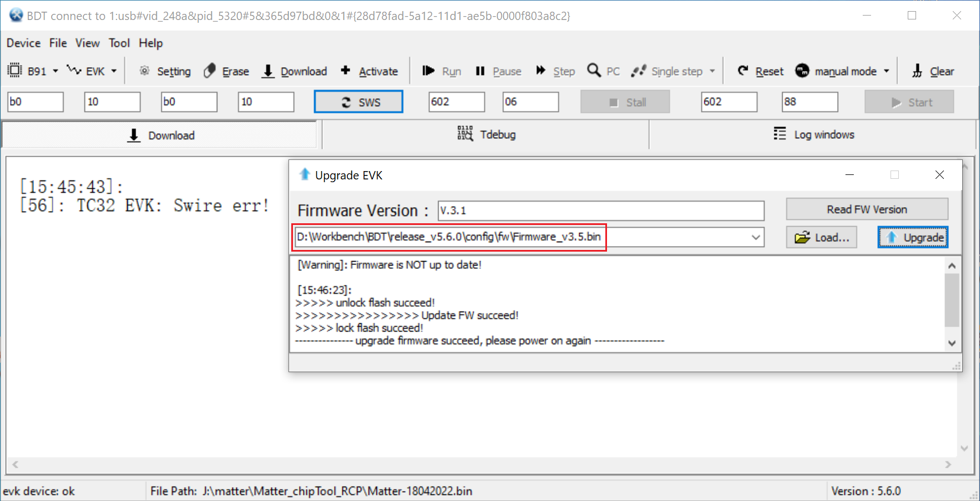
Task: Click 'Version : 5.6.0' status text
Action: (865, 491)
